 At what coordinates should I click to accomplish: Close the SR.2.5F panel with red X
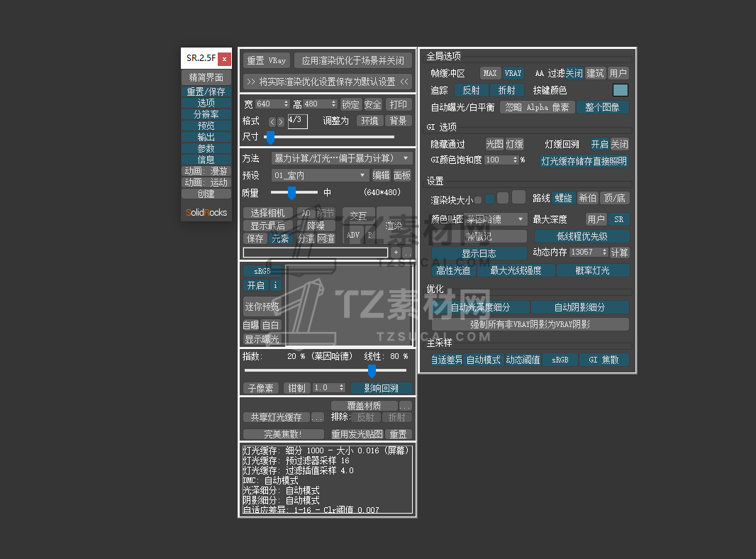click(224, 59)
